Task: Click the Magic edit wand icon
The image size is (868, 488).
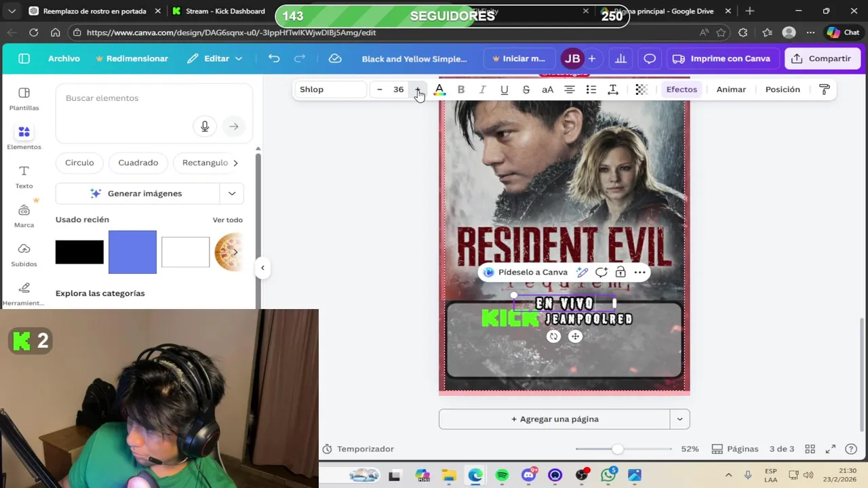Action: click(x=582, y=272)
